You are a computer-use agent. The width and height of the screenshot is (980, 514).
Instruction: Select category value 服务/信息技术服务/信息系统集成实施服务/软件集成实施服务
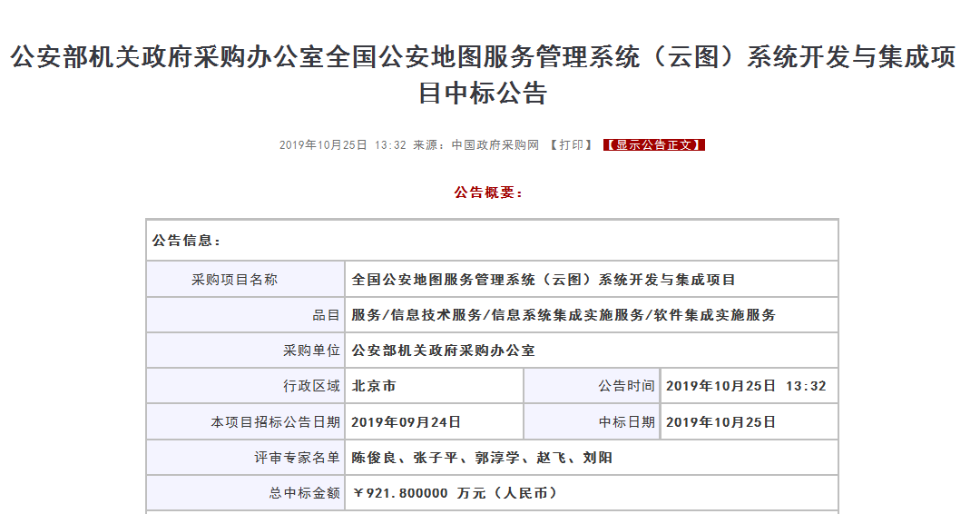pyautogui.click(x=563, y=315)
